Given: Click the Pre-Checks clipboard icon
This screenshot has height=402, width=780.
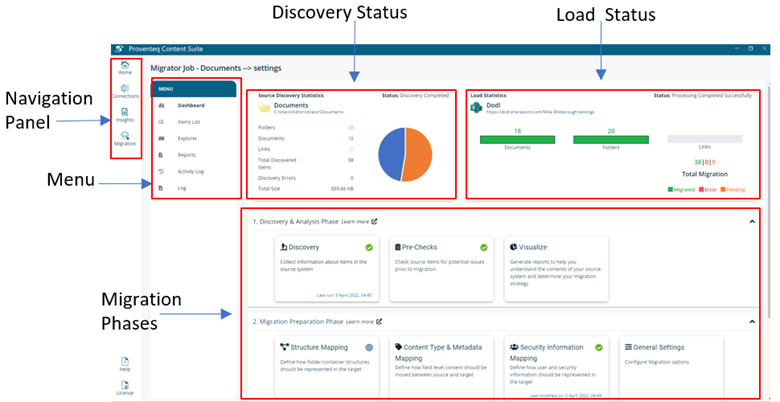Looking at the screenshot, I should pyautogui.click(x=398, y=247).
